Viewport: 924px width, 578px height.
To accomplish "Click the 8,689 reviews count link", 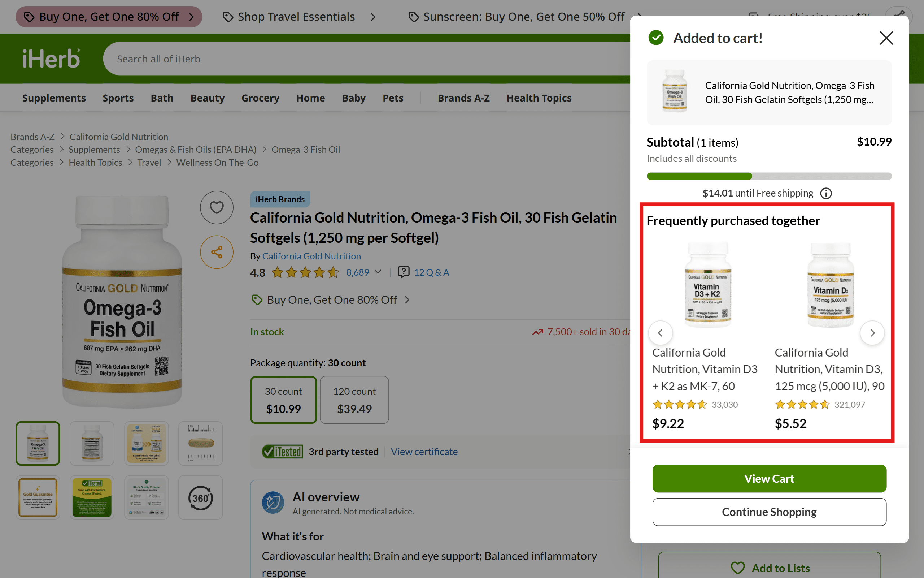I will point(357,272).
